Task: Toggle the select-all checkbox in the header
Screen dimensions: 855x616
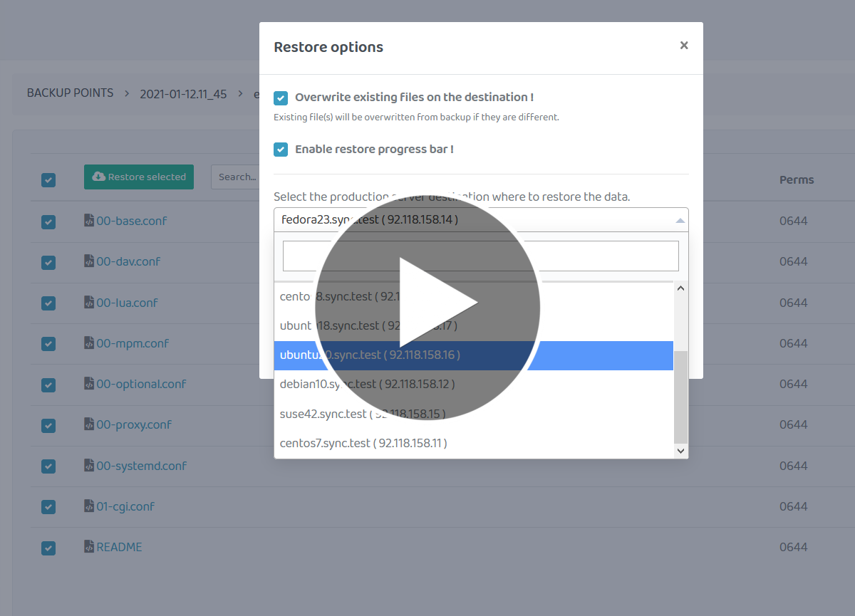Action: coord(48,180)
